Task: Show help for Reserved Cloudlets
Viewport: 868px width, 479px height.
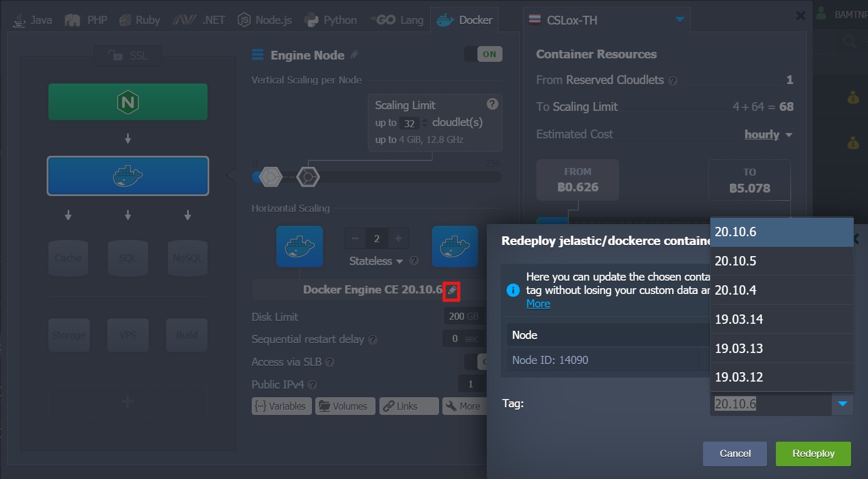Action: click(x=673, y=81)
